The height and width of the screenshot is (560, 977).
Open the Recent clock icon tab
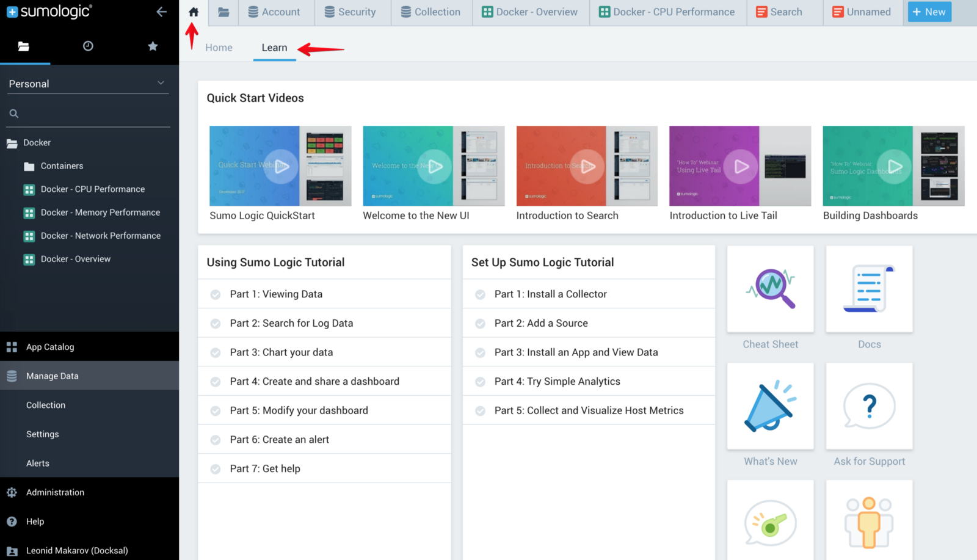[88, 46]
